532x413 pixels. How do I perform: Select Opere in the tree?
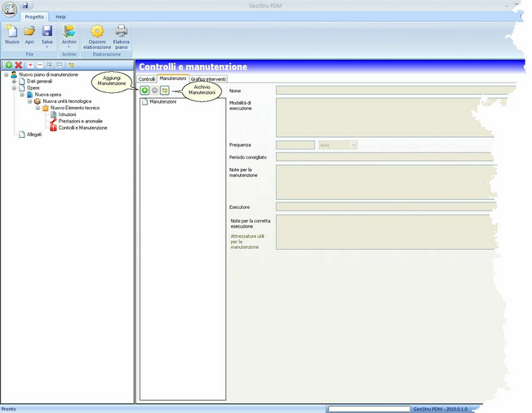click(33, 88)
